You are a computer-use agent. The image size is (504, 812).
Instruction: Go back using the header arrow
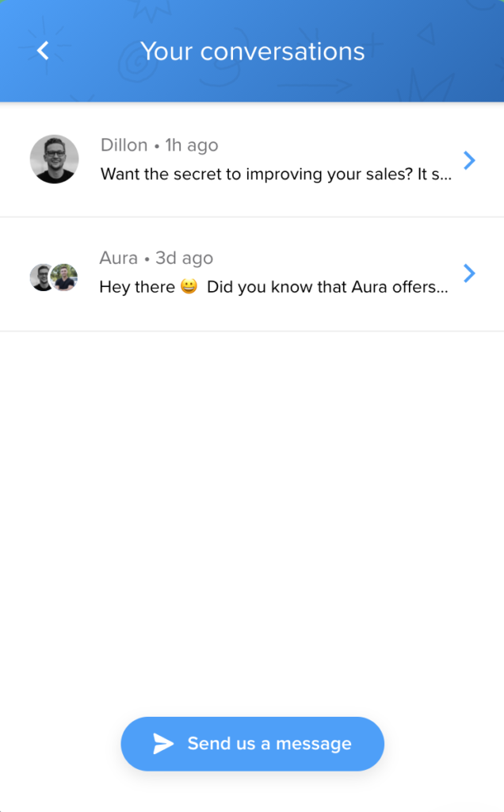click(x=43, y=51)
